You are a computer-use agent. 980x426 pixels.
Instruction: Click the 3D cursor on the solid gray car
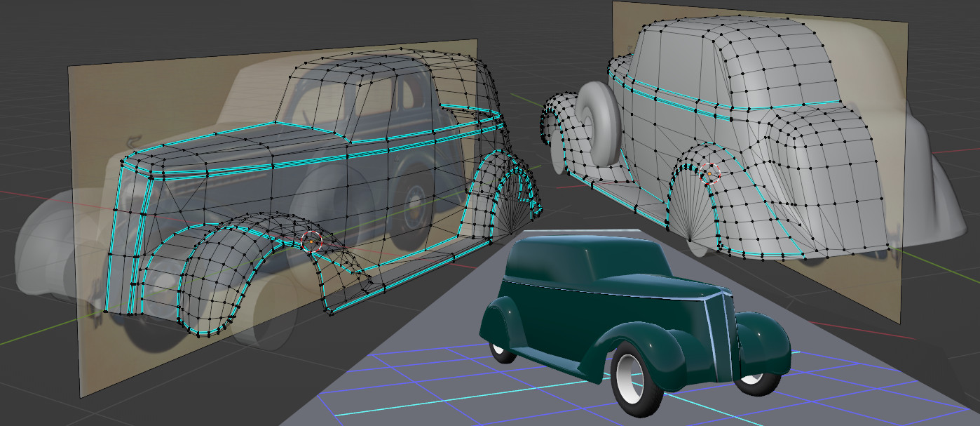(x=710, y=173)
